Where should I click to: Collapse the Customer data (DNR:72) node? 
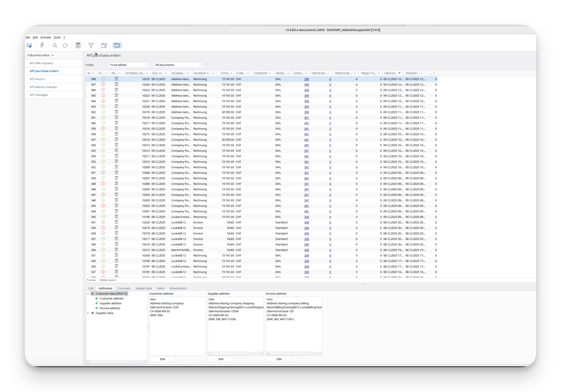tap(88, 294)
